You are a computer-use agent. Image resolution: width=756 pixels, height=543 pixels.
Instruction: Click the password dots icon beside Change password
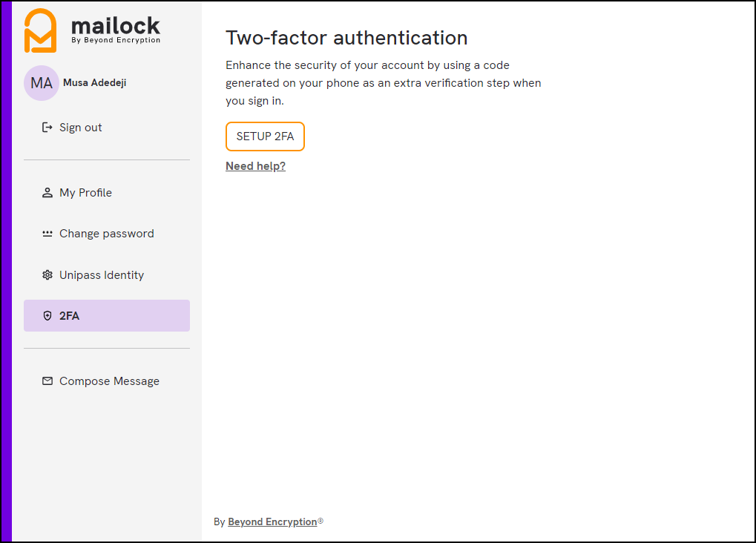(47, 233)
